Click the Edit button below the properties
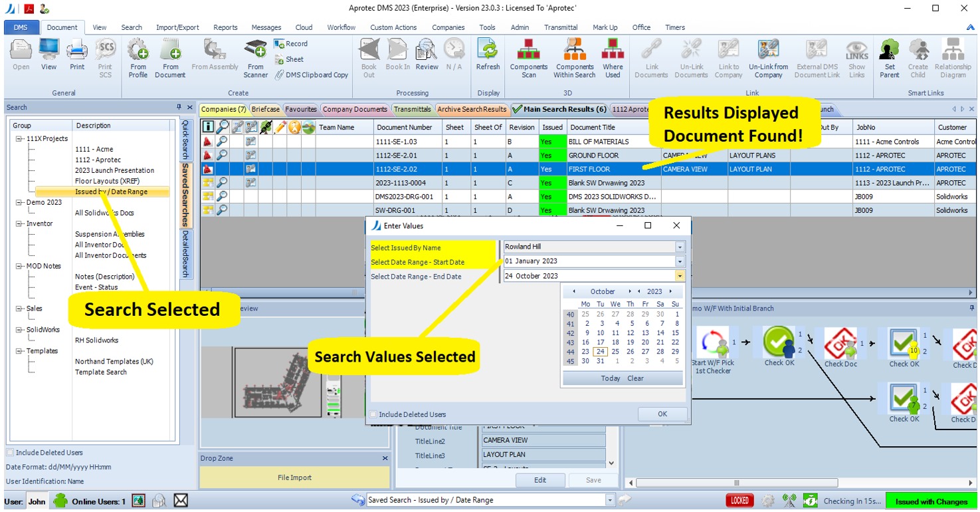980x512 pixels. pyautogui.click(x=540, y=480)
